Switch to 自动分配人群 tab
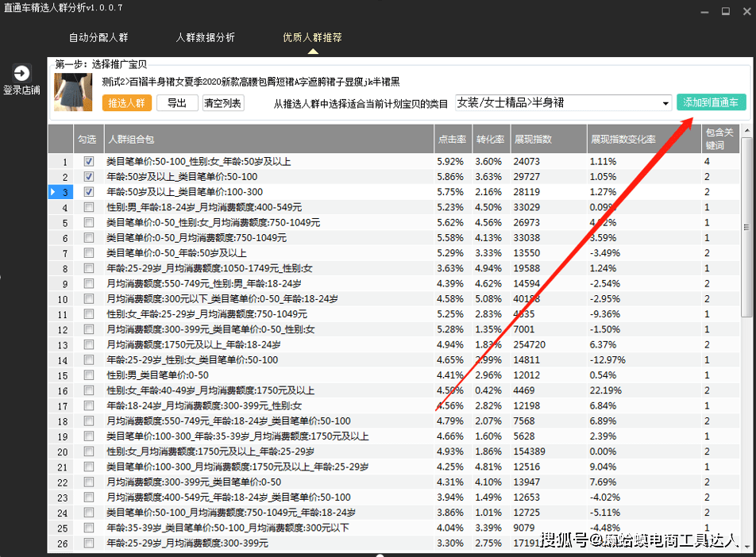Image resolution: width=756 pixels, height=557 pixels. [98, 37]
